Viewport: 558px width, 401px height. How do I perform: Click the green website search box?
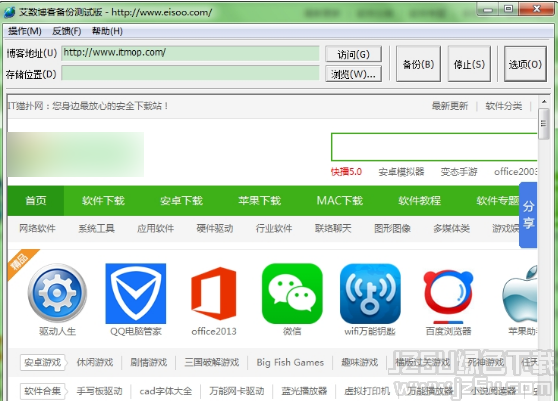tap(434, 147)
